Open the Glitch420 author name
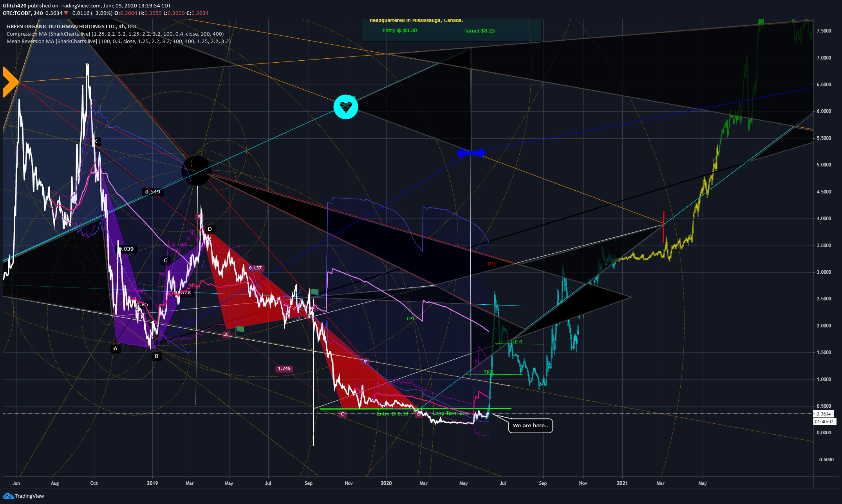Screen dimensions: 842x504 point(14,5)
